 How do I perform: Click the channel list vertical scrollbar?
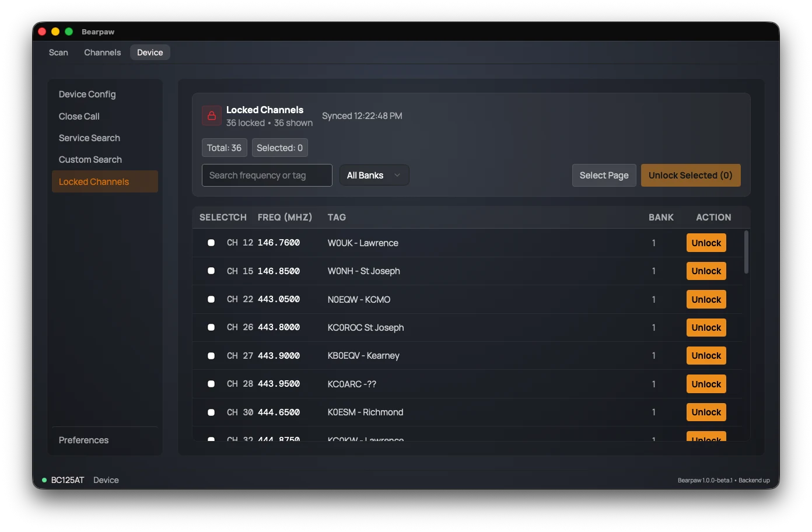click(746, 252)
